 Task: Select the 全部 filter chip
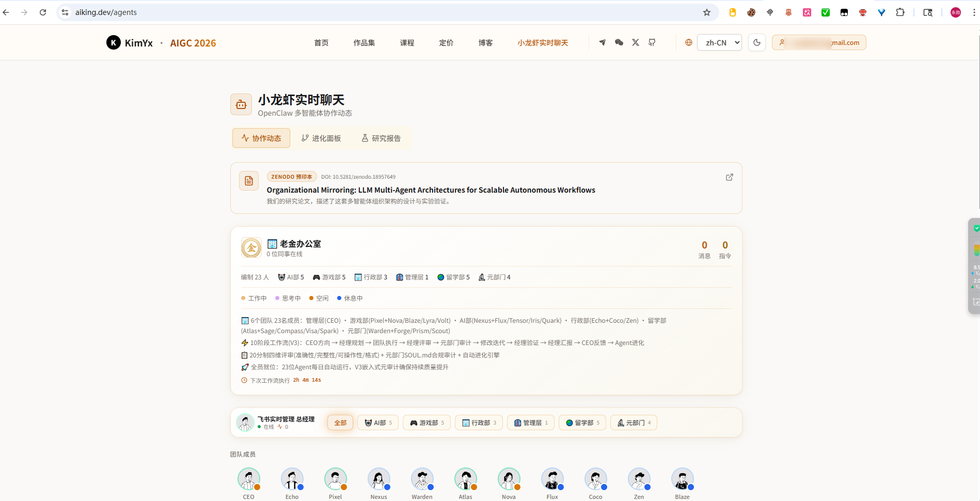[340, 422]
